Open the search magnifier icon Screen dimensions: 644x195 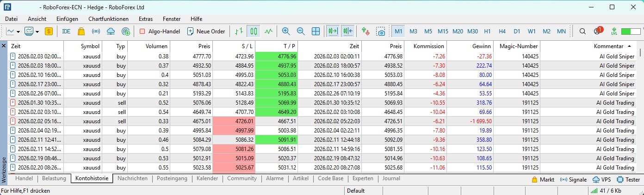(582, 31)
